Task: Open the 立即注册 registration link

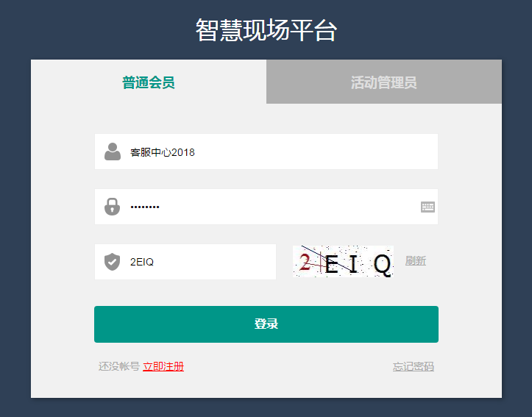Action: (x=163, y=366)
